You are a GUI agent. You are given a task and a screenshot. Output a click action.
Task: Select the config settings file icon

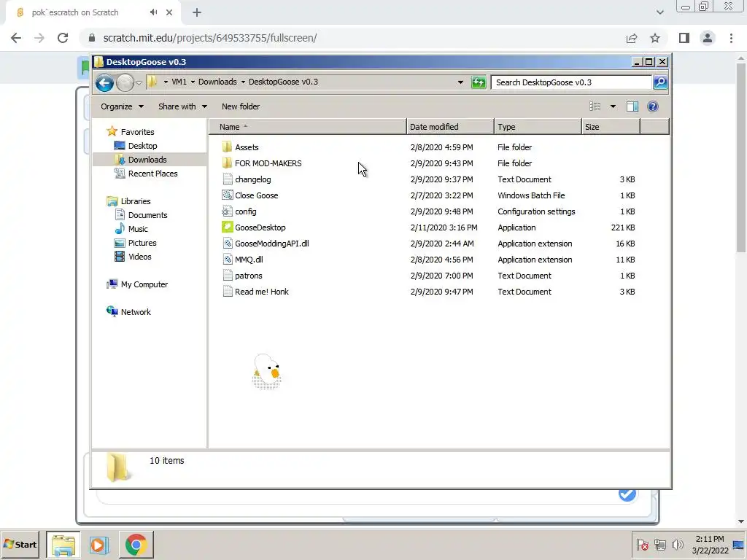point(228,211)
